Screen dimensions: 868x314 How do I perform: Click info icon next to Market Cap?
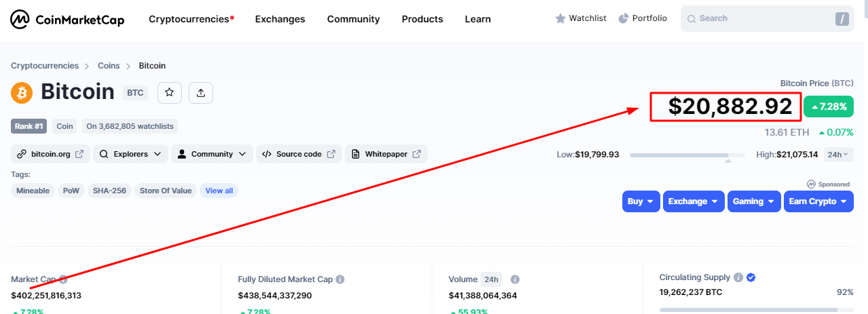[x=63, y=279]
